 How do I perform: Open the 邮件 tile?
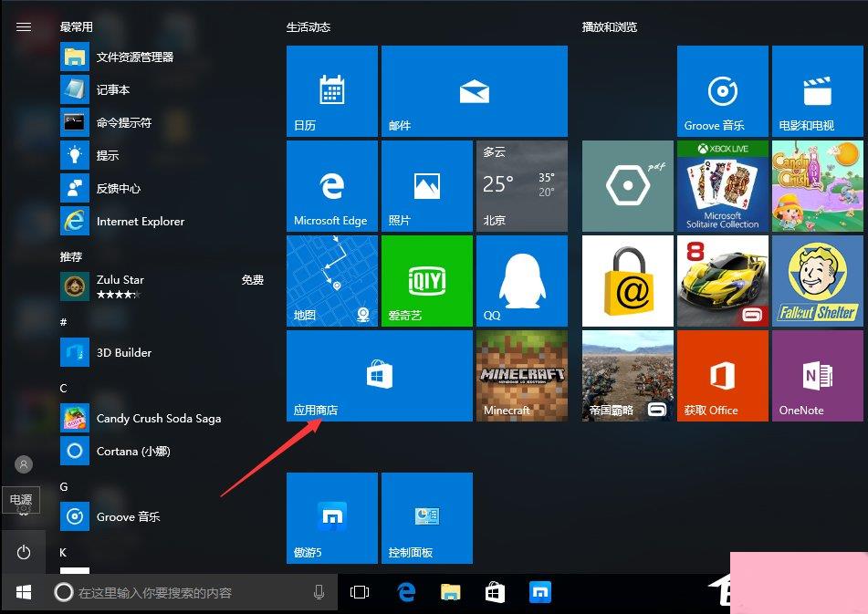[x=475, y=91]
